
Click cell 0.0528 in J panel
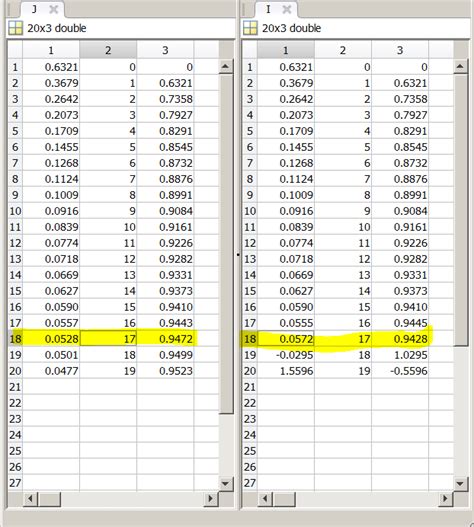(x=51, y=339)
